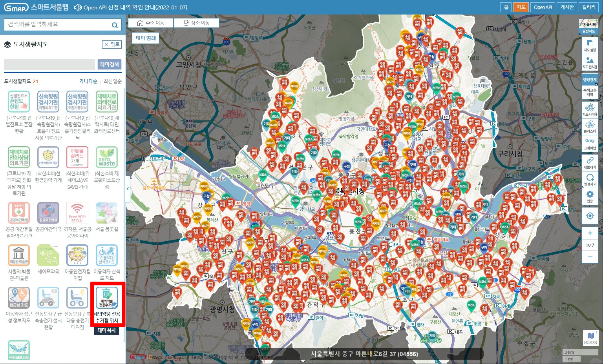603x364 pixels.
Task: Open the 아동안전지킴이집 theme
Action: pos(77,255)
